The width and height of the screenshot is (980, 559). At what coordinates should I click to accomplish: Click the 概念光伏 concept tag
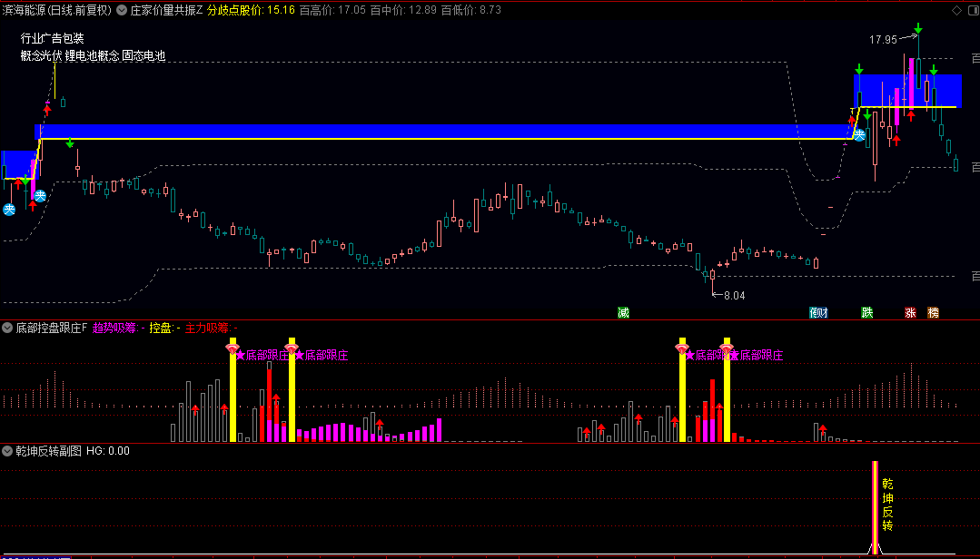click(41, 55)
